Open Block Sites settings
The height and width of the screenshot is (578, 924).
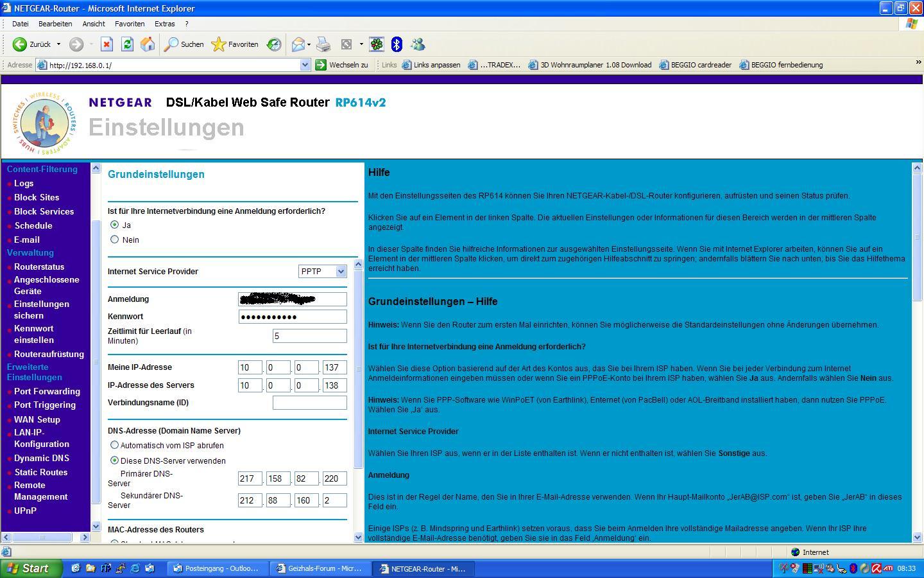37,197
